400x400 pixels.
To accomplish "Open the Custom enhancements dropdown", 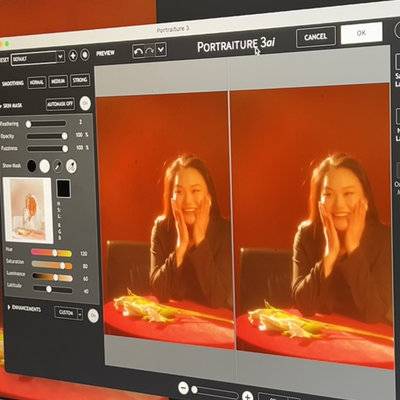I will tap(68, 313).
